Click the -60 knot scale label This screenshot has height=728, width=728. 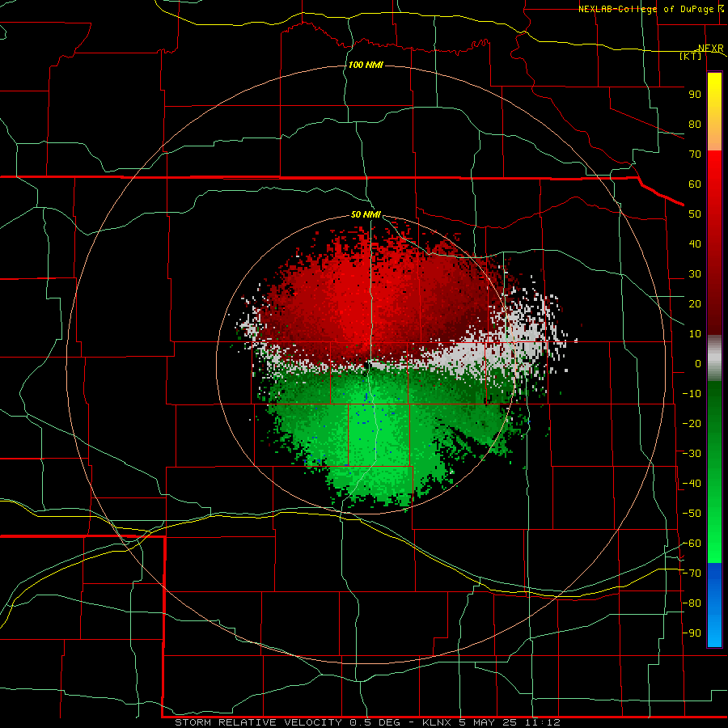(x=692, y=544)
